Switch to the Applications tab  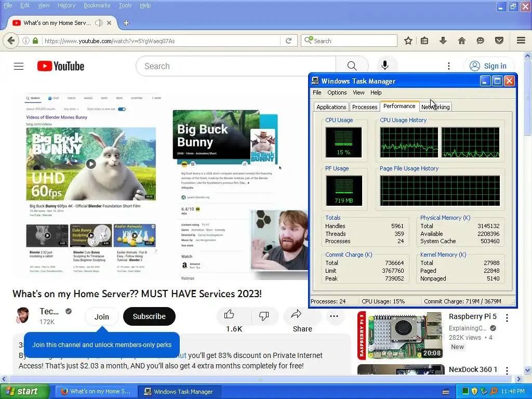[331, 107]
